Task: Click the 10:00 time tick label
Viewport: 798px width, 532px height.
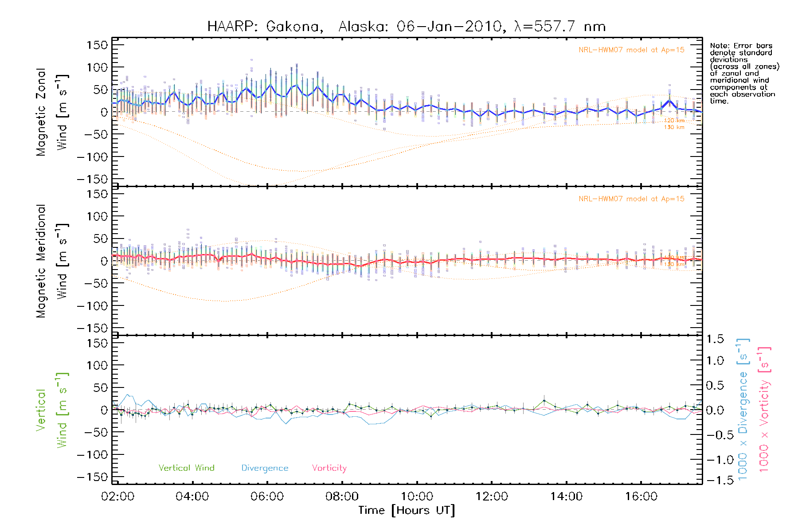Action: tap(417, 496)
